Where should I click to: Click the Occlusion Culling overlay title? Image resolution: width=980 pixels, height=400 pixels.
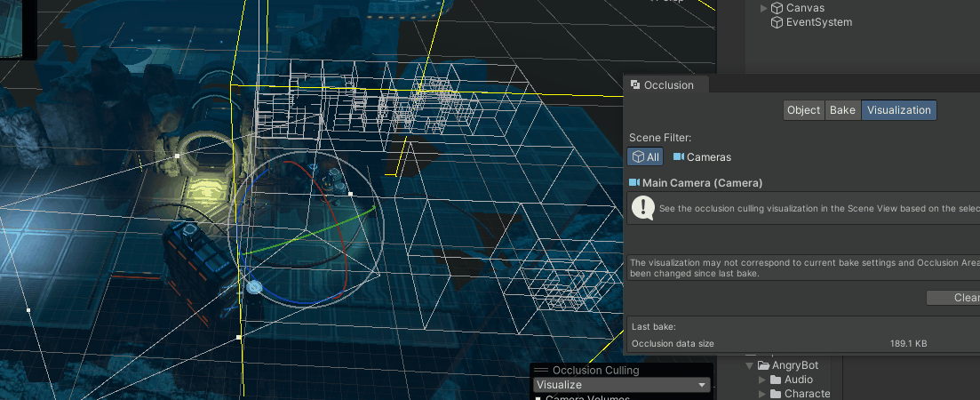[595, 371]
